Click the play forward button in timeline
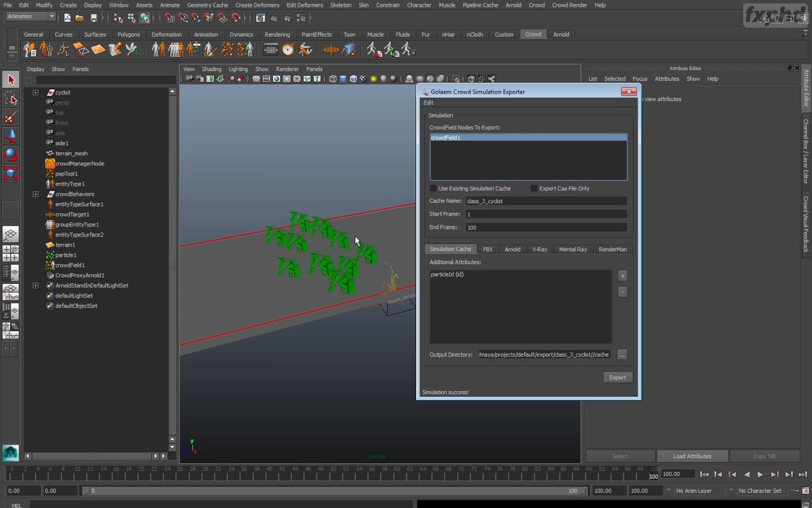812x508 pixels. click(x=760, y=475)
